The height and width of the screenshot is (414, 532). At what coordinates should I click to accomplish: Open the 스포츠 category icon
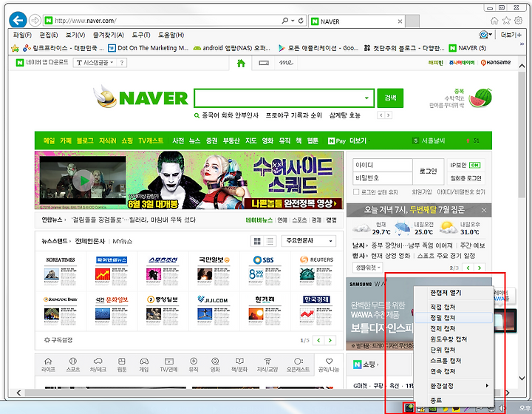pos(73,364)
